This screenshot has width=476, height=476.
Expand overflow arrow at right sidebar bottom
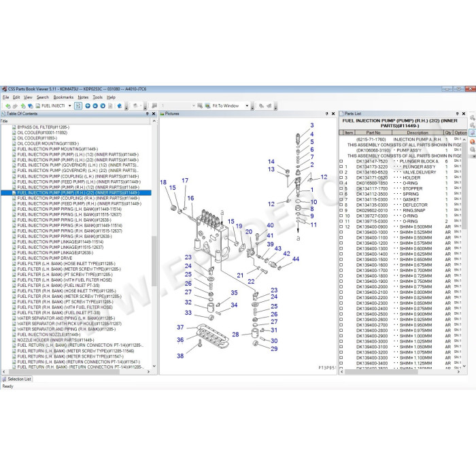click(x=474, y=156)
